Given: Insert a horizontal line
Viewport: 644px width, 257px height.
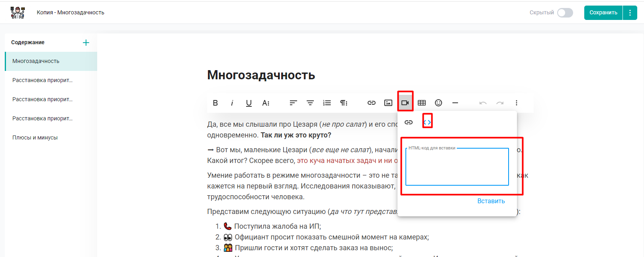Looking at the screenshot, I should click(x=455, y=103).
